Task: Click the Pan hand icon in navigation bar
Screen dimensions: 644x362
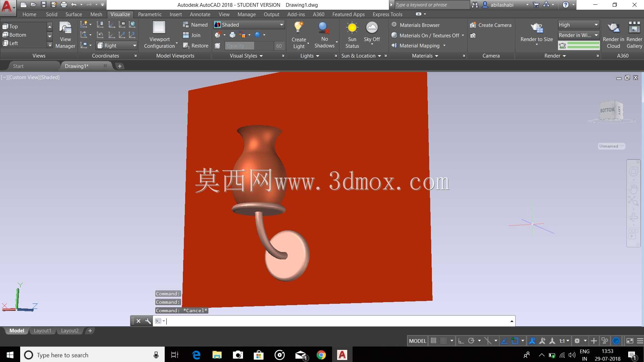Action: point(633,189)
